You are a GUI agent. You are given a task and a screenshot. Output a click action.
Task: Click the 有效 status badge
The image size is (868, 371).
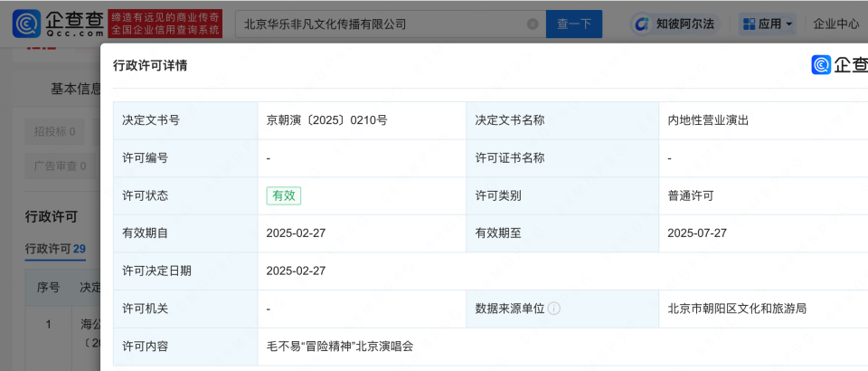coord(283,195)
